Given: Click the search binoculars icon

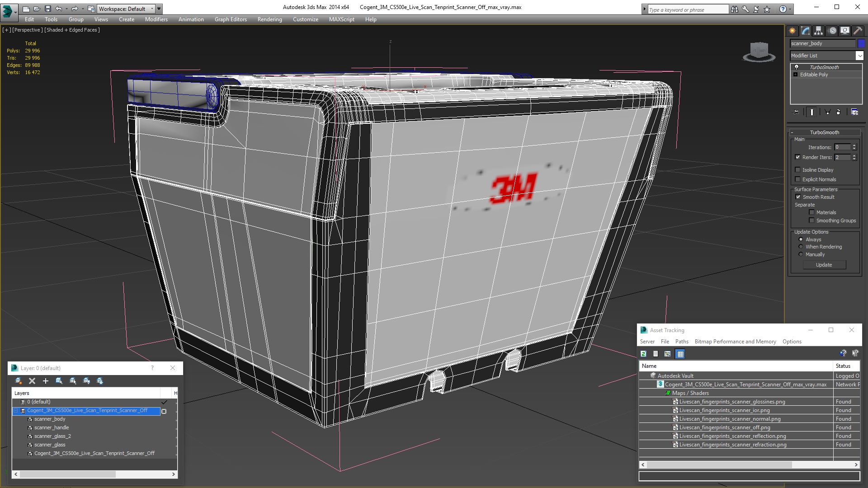Looking at the screenshot, I should tap(735, 9).
